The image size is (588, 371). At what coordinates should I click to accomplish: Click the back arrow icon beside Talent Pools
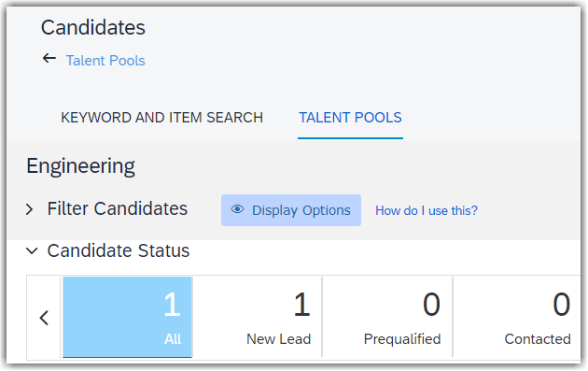click(x=49, y=58)
